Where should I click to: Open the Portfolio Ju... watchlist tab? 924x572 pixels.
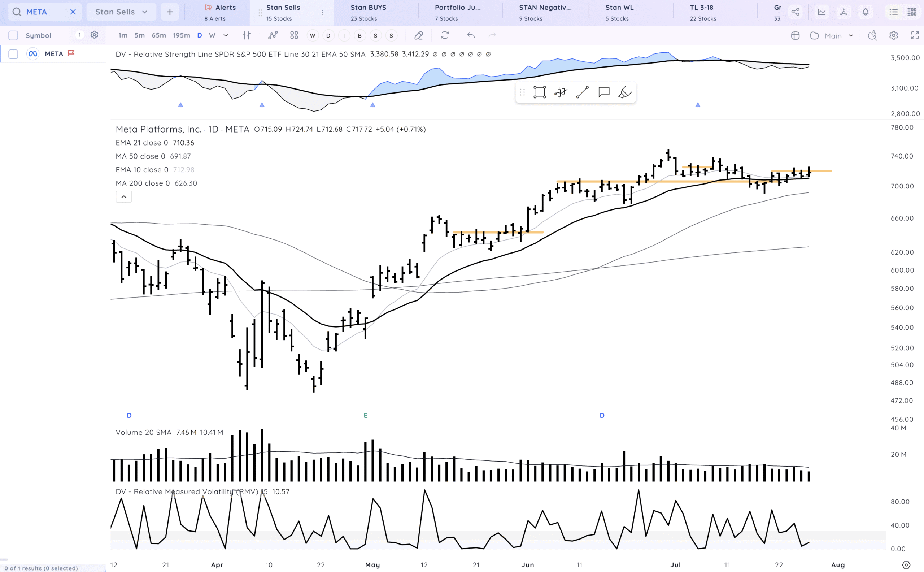click(457, 12)
